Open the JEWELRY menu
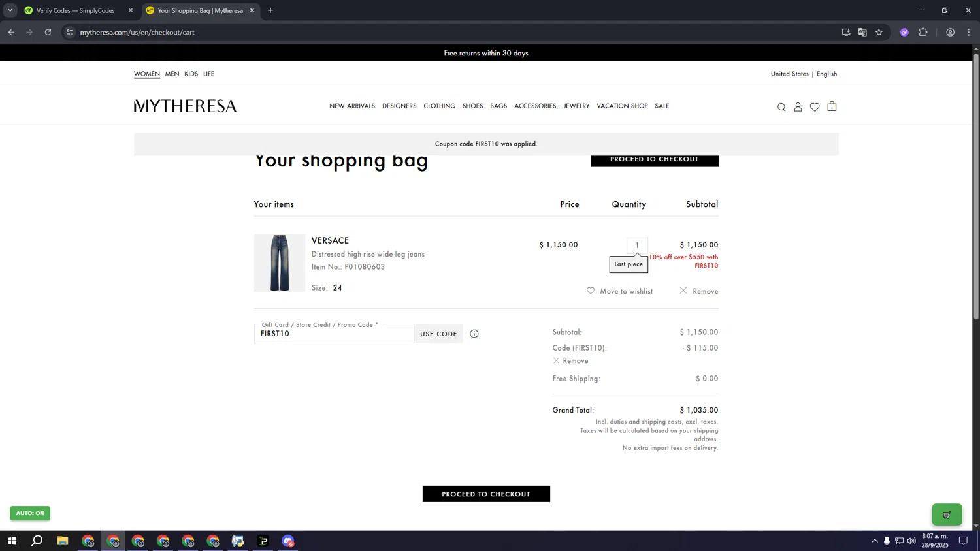The height and width of the screenshot is (551, 980). tap(576, 106)
